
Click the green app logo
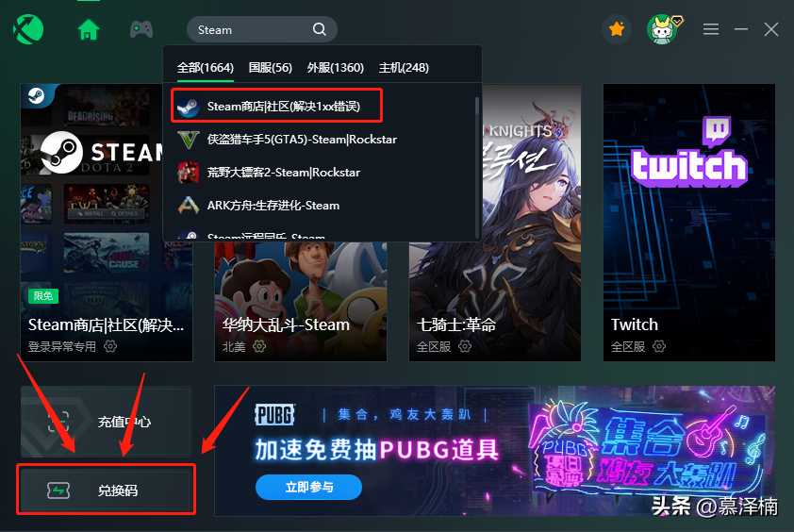coord(28,29)
